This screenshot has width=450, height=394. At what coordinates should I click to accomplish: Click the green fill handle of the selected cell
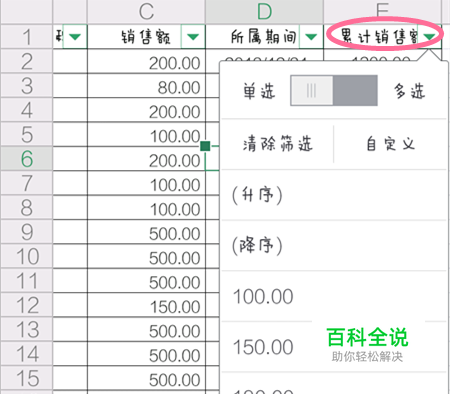[x=205, y=146]
